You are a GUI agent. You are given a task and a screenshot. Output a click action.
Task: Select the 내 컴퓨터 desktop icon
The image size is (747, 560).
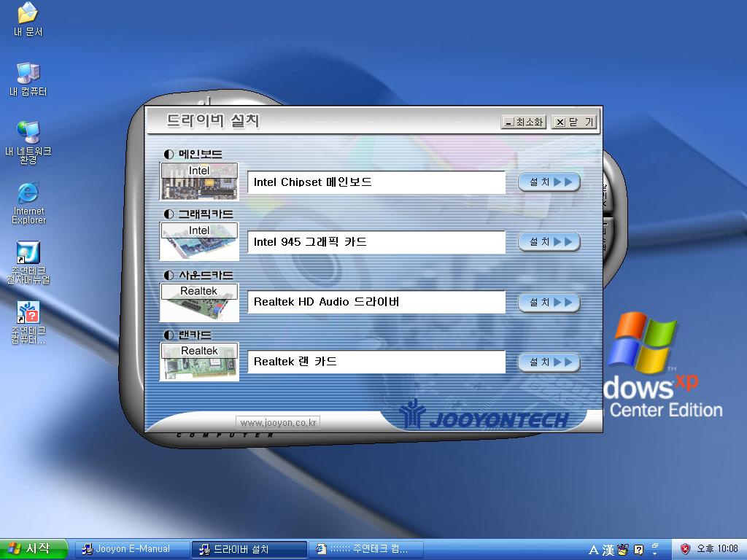(28, 79)
